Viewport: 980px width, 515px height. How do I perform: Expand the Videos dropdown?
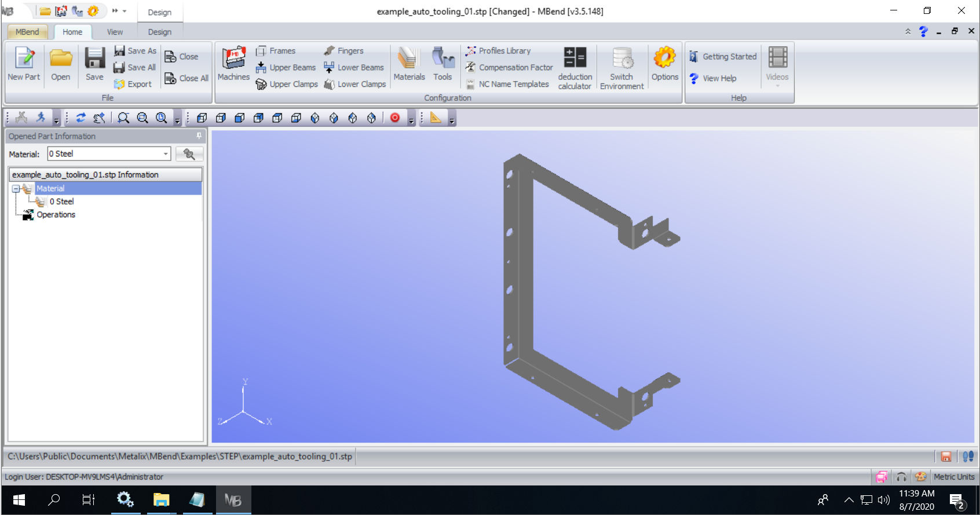coord(777,86)
